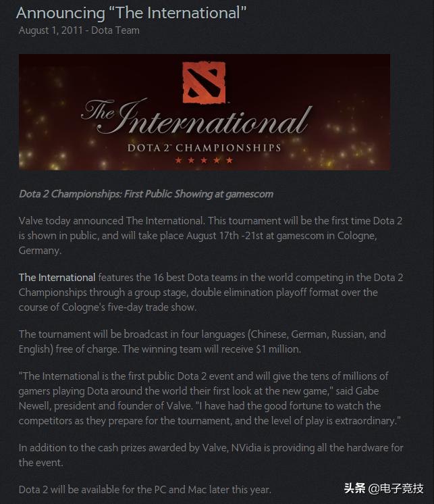Click the "DOTA 2 CHAMPIONSHIPS" banner caption
Viewport: 434px width, 504px height.
click(204, 147)
